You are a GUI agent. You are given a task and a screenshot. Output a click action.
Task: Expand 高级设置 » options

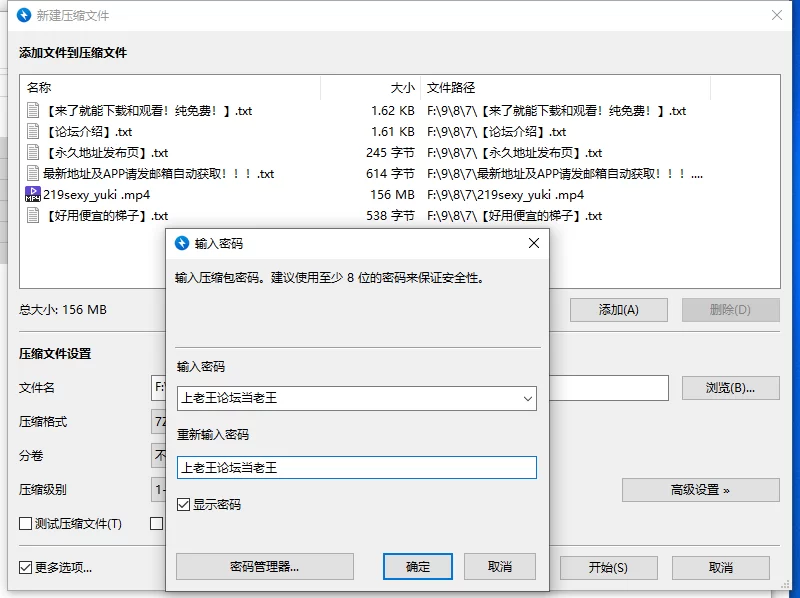pyautogui.click(x=701, y=490)
